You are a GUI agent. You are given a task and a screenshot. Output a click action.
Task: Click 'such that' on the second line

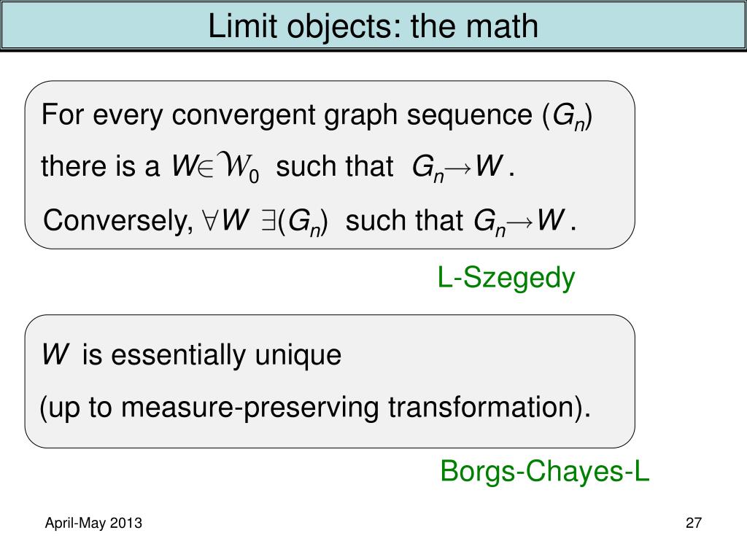(334, 167)
